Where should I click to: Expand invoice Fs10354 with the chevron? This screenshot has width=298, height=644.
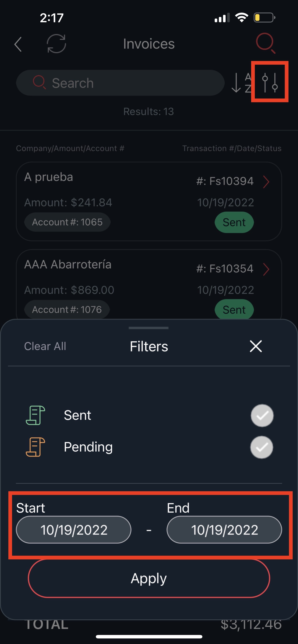(x=266, y=269)
